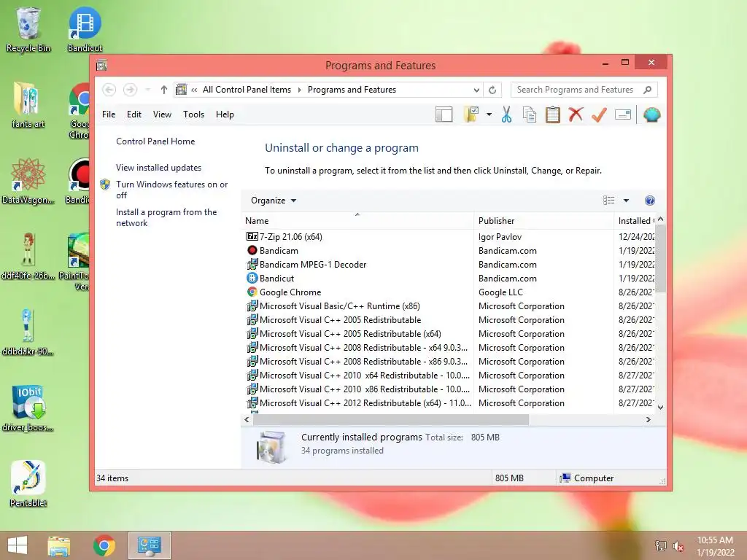The width and height of the screenshot is (747, 560).
Task: Sort by the Name column header
Action: pos(357,221)
